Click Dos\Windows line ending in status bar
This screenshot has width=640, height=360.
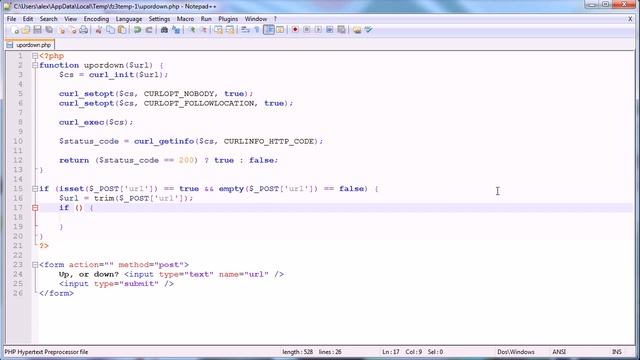(516, 352)
